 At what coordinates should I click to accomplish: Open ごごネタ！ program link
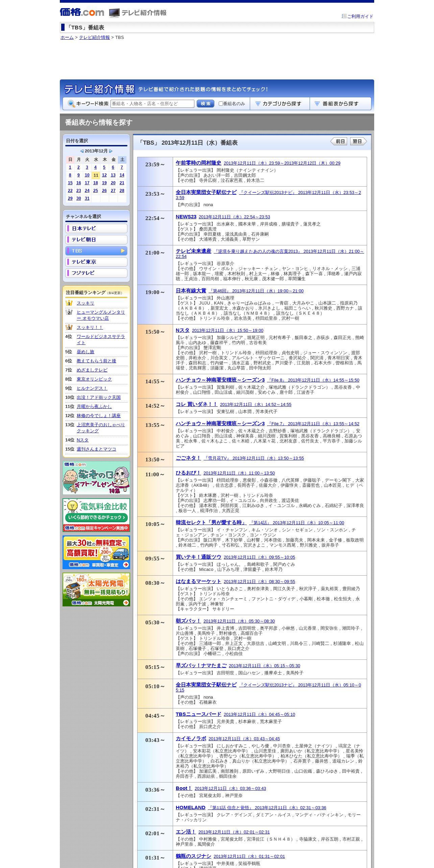[188, 458]
